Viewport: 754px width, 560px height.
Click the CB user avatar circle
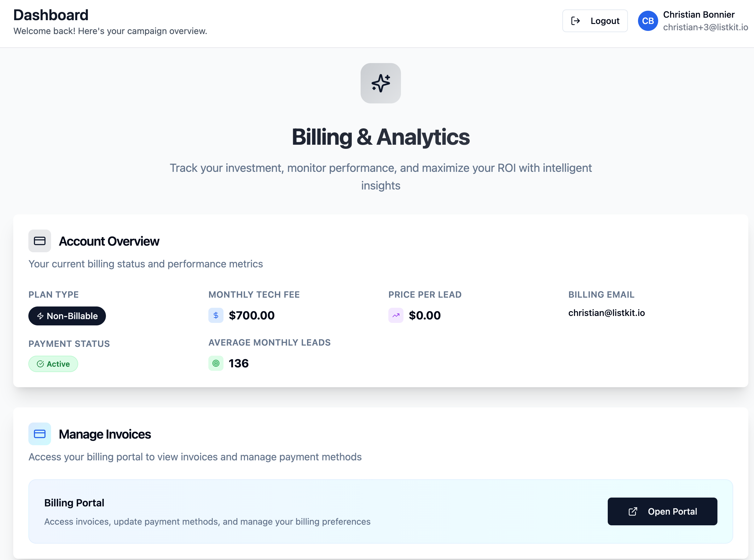(x=647, y=21)
